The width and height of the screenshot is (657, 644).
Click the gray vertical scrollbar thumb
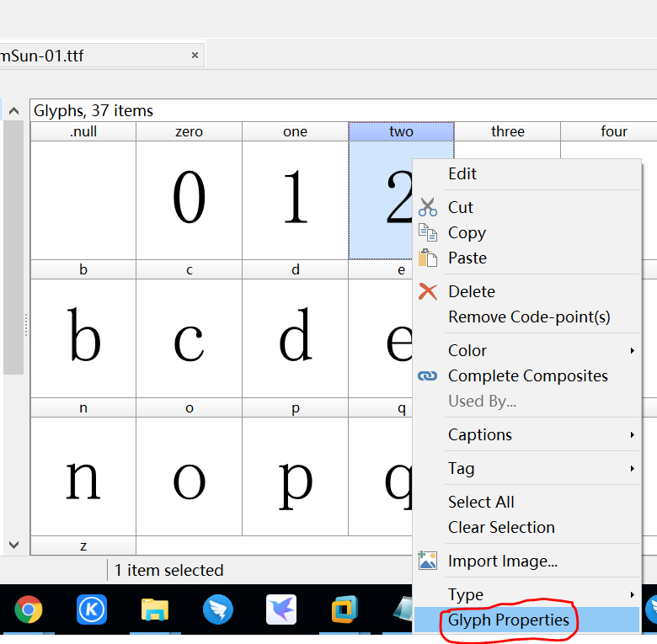point(13,247)
